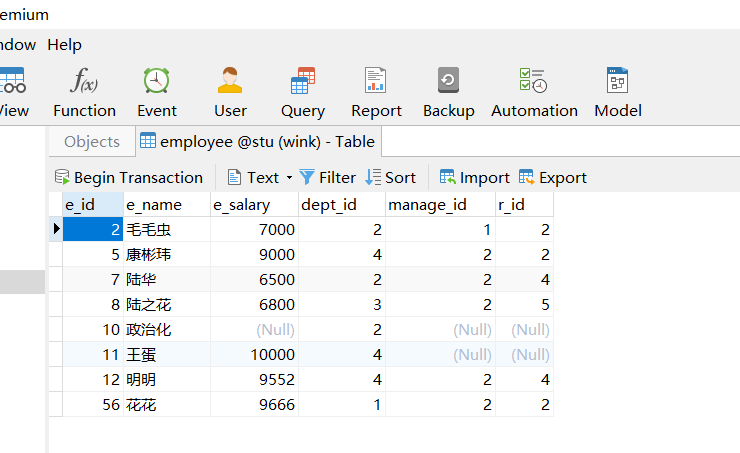
Task: Select salary cell 9666
Action: point(254,404)
